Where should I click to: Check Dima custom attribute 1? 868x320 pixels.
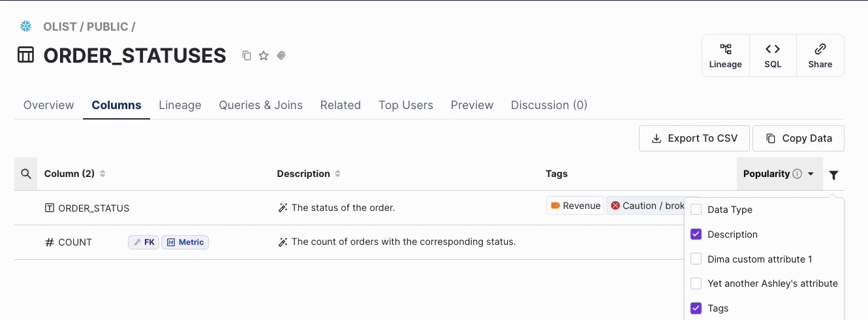pos(696,259)
